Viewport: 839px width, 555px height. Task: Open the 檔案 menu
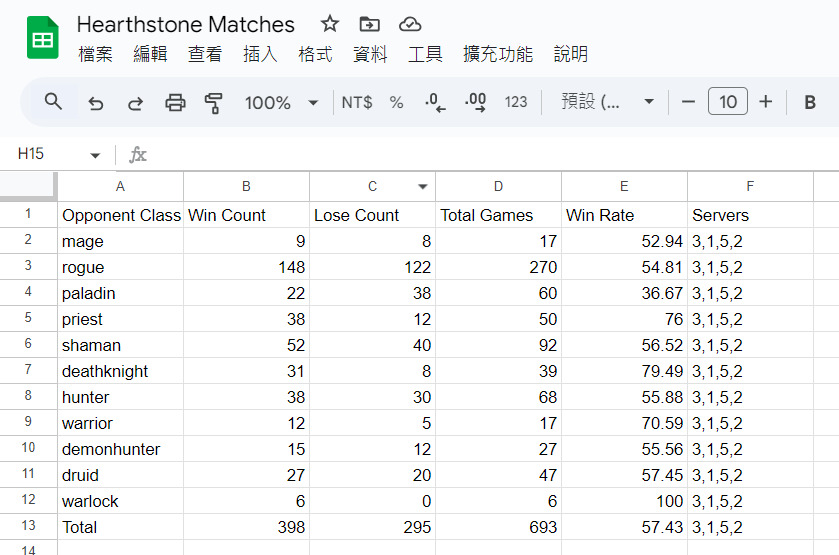(x=95, y=54)
